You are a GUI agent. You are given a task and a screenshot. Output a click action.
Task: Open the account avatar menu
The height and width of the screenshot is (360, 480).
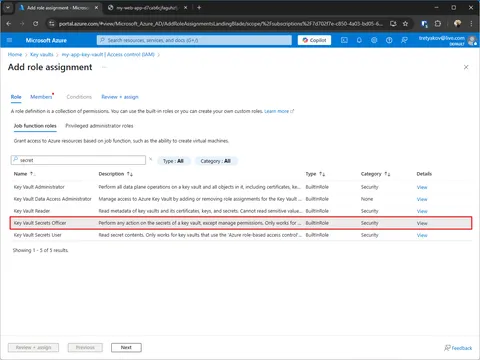click(472, 41)
